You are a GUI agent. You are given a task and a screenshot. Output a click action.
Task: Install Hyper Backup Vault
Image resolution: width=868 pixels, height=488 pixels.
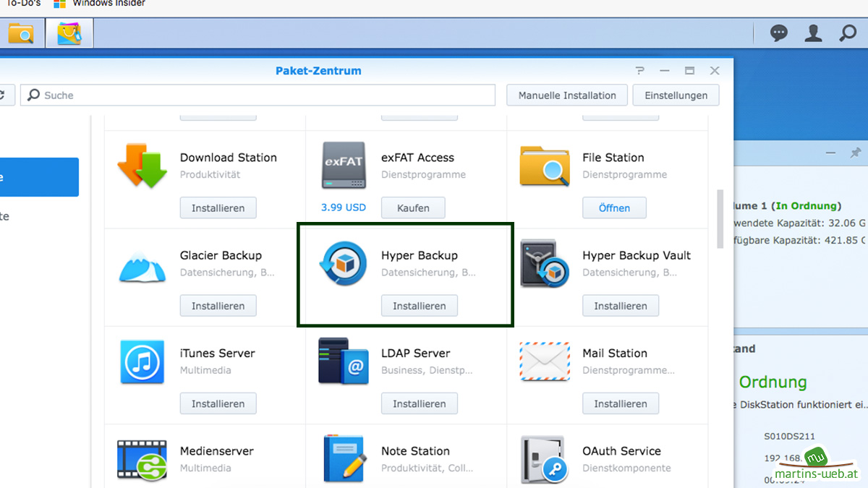621,306
